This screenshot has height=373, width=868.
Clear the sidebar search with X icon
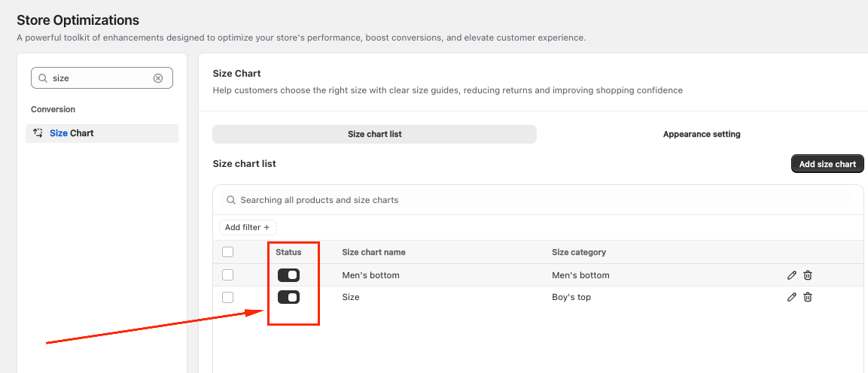158,78
